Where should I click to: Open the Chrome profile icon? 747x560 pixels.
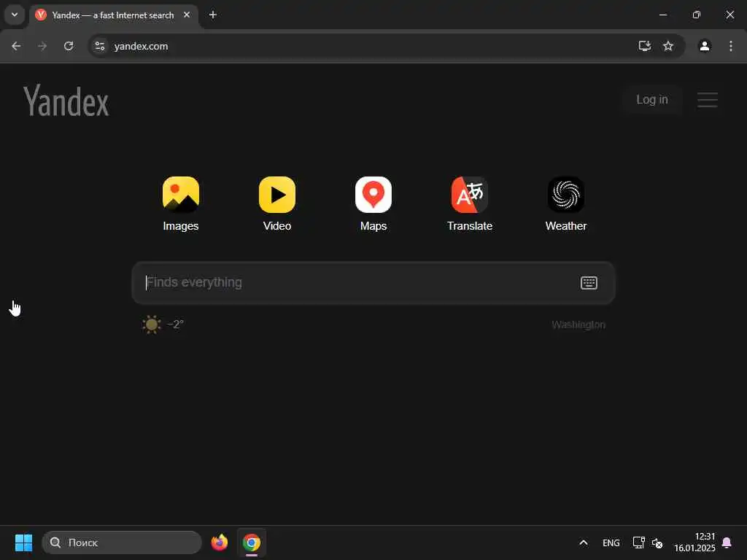pyautogui.click(x=705, y=46)
